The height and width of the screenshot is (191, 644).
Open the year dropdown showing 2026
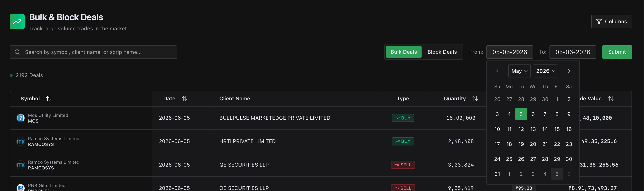[x=546, y=71]
